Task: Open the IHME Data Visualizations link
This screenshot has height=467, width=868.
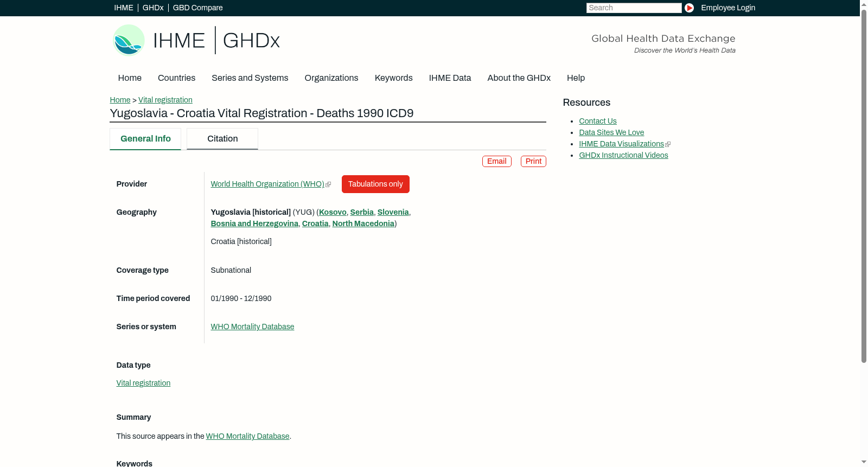Action: pyautogui.click(x=621, y=144)
